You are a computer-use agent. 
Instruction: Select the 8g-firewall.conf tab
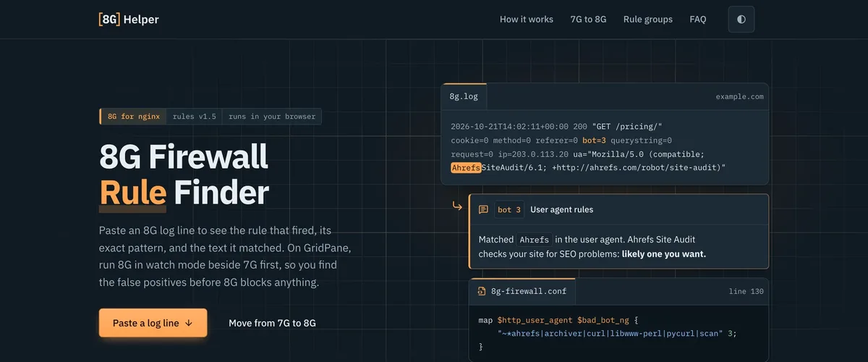click(x=523, y=291)
